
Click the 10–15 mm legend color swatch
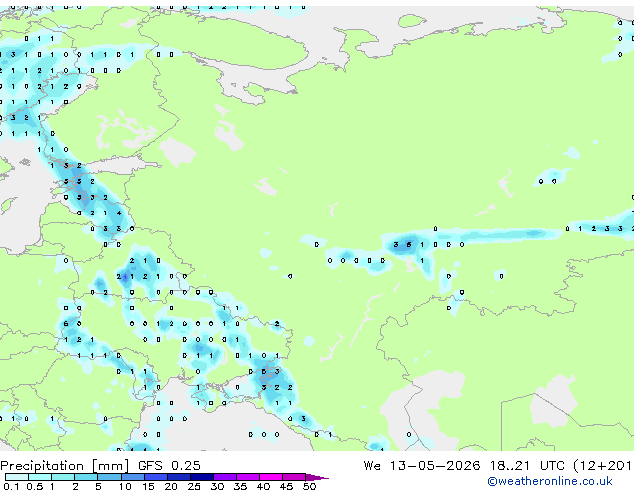pos(133,477)
